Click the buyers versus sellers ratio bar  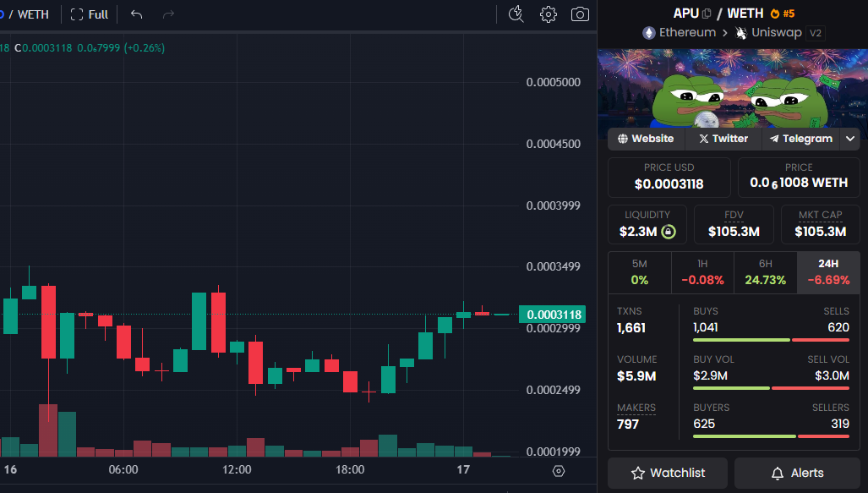point(771,436)
